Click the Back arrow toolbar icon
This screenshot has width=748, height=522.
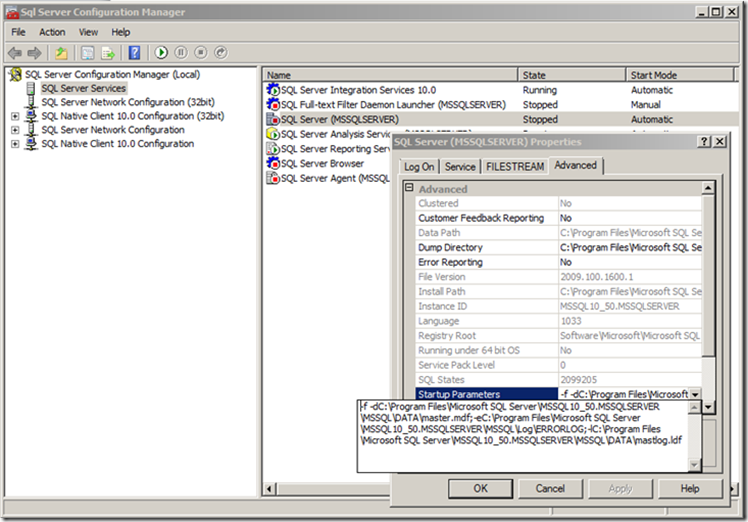(15, 53)
